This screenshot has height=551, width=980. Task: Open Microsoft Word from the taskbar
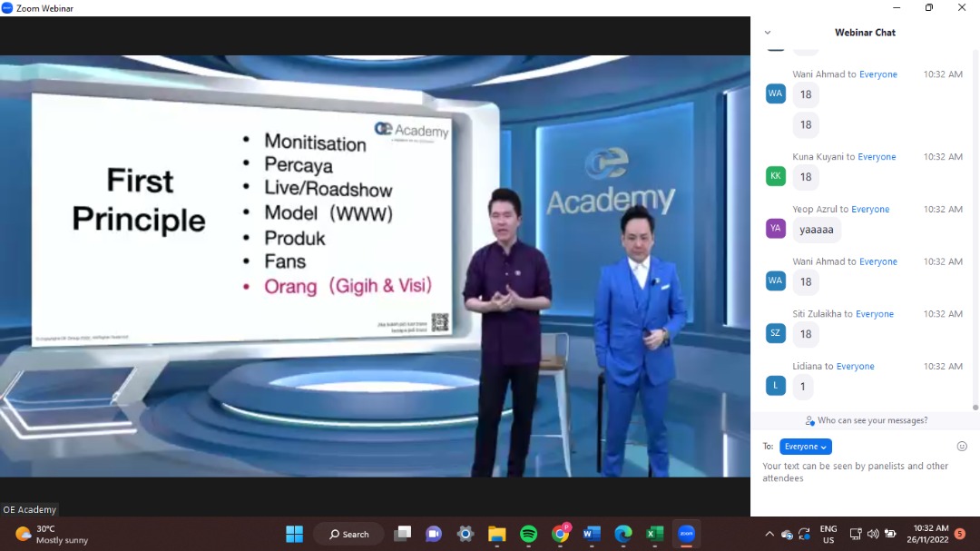(592, 534)
